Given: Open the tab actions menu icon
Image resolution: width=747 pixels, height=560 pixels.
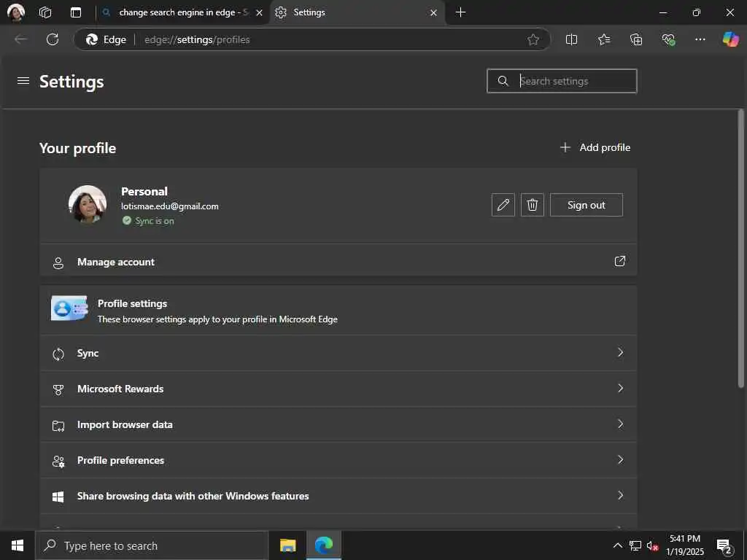Looking at the screenshot, I should tap(76, 12).
